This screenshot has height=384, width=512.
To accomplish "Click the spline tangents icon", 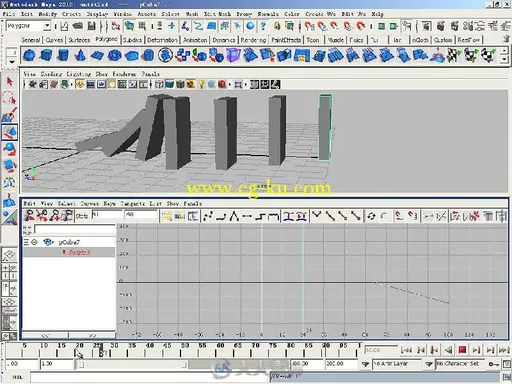I will coord(208,216).
